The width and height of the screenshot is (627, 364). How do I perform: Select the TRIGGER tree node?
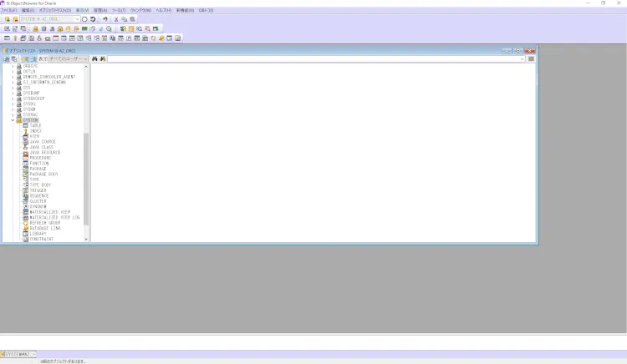[x=38, y=190]
